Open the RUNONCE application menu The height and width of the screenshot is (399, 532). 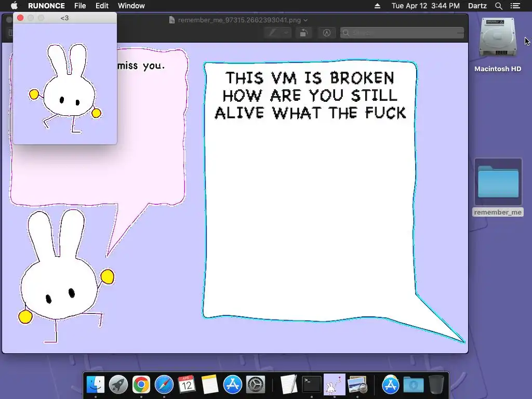pyautogui.click(x=46, y=6)
